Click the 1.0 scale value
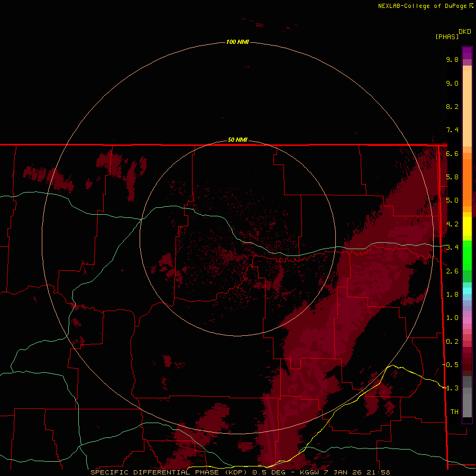Viewport: 476px width, 476px height. pos(452,318)
